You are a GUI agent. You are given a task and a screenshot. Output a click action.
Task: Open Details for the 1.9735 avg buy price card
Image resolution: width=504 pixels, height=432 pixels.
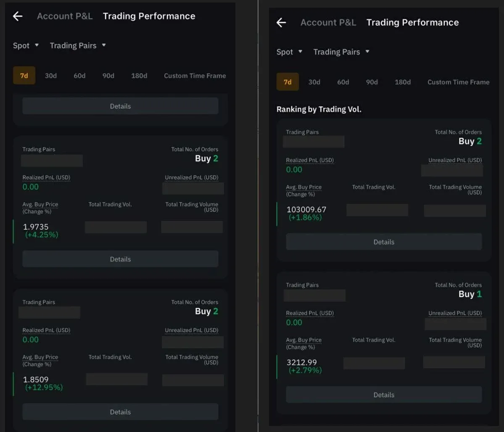point(120,259)
